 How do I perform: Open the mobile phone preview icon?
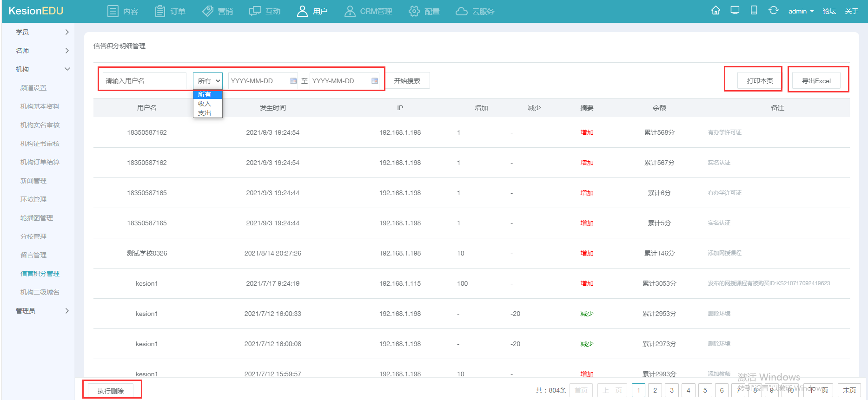tap(754, 11)
